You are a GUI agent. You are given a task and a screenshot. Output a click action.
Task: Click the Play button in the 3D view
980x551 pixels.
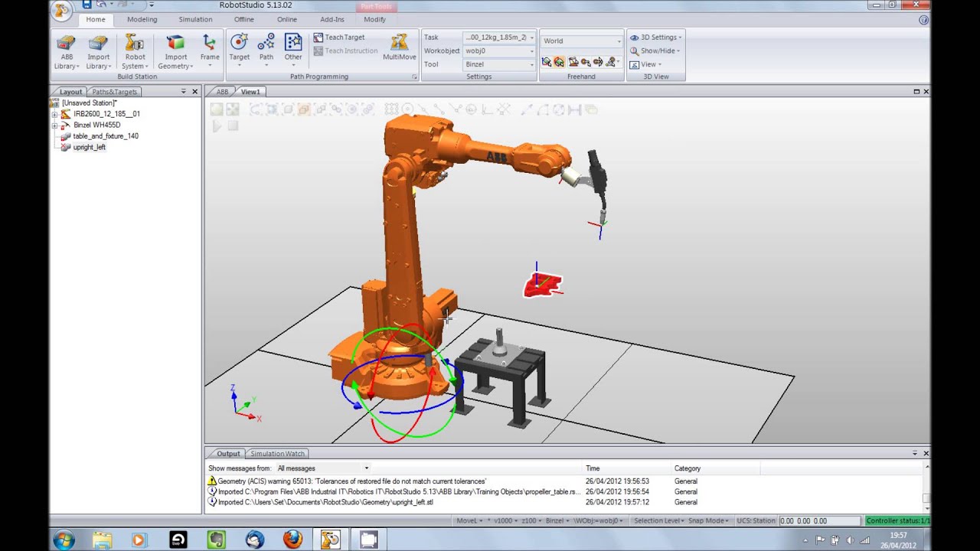click(217, 126)
